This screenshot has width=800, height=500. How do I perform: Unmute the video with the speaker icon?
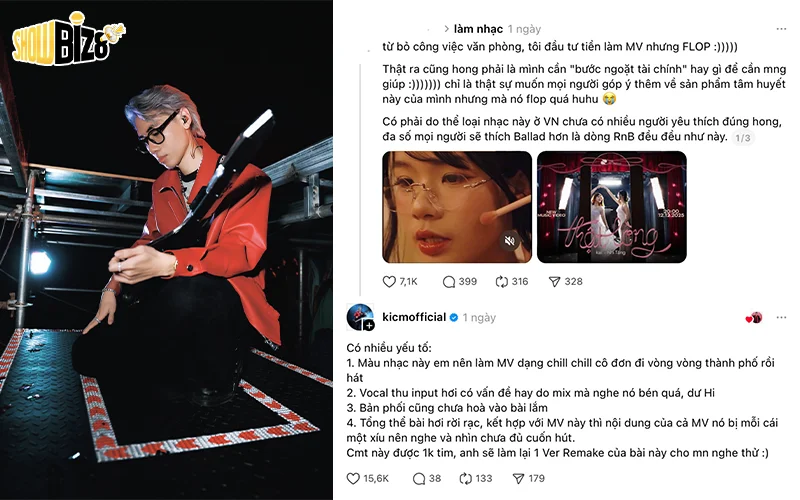tap(509, 240)
